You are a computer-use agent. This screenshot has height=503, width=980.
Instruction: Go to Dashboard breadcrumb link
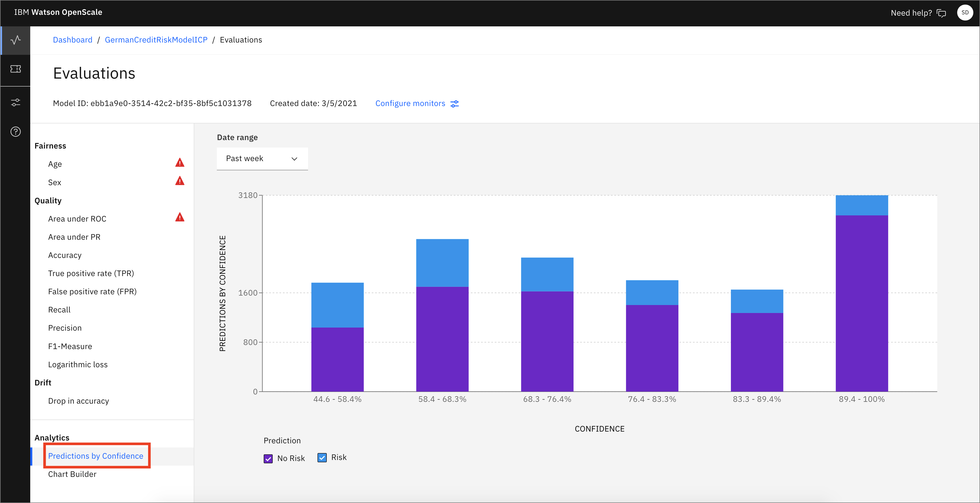click(x=73, y=40)
